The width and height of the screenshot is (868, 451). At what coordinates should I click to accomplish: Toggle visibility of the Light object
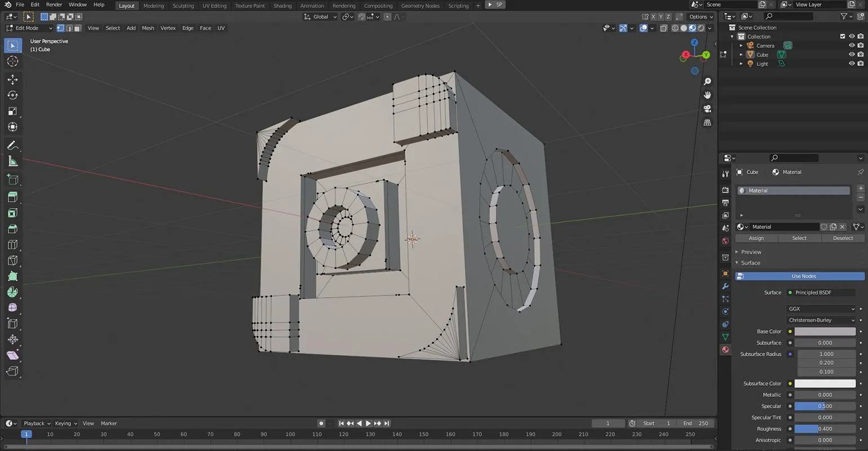(852, 64)
